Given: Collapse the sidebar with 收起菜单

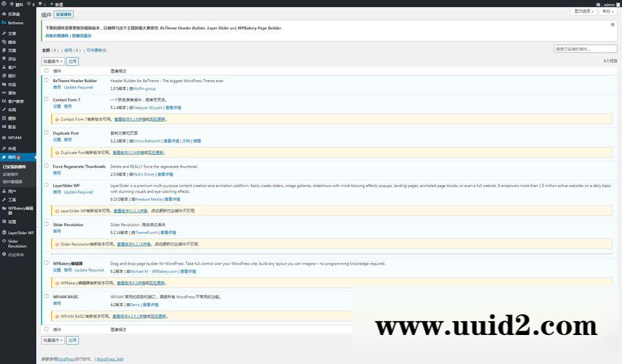Looking at the screenshot, I should tap(15, 255).
